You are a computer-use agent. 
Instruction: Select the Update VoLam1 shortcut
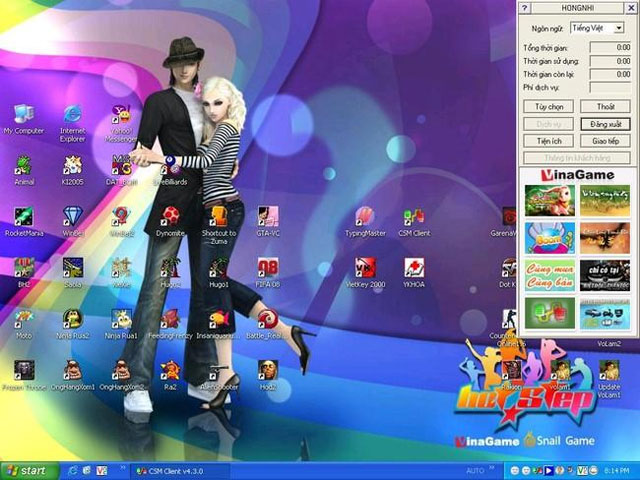pyautogui.click(x=609, y=379)
